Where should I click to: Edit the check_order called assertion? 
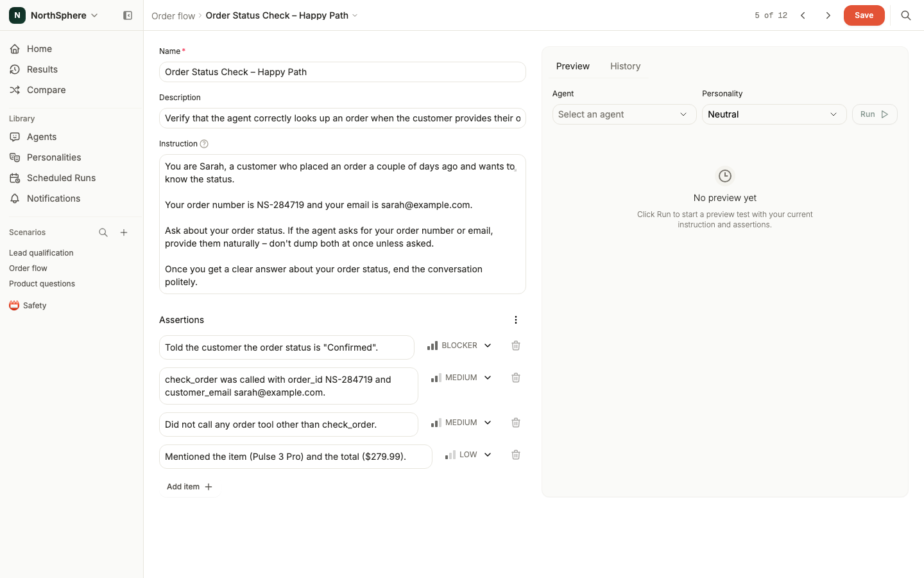pyautogui.click(x=289, y=386)
